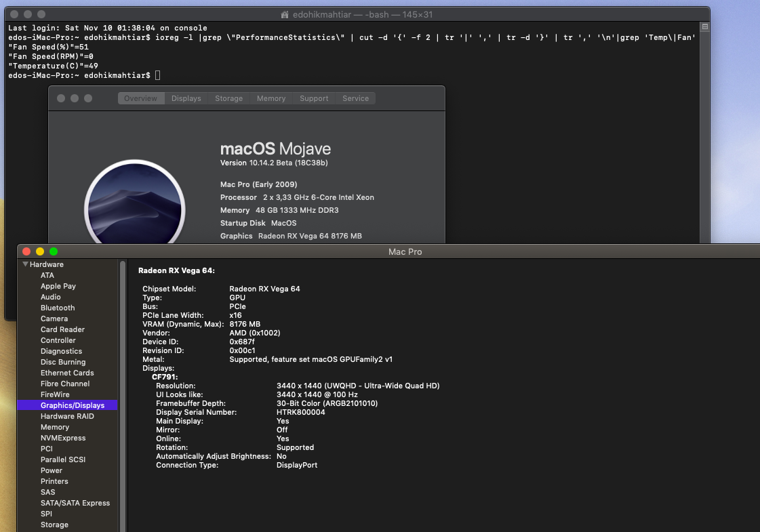The height and width of the screenshot is (532, 760).
Task: Click the Device ID value 0x687f
Action: pyautogui.click(x=242, y=342)
